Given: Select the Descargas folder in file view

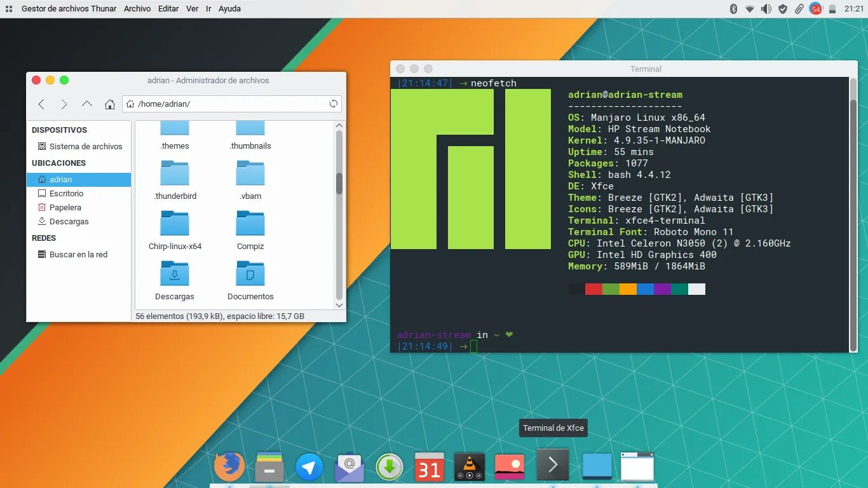Looking at the screenshot, I should click(x=175, y=280).
